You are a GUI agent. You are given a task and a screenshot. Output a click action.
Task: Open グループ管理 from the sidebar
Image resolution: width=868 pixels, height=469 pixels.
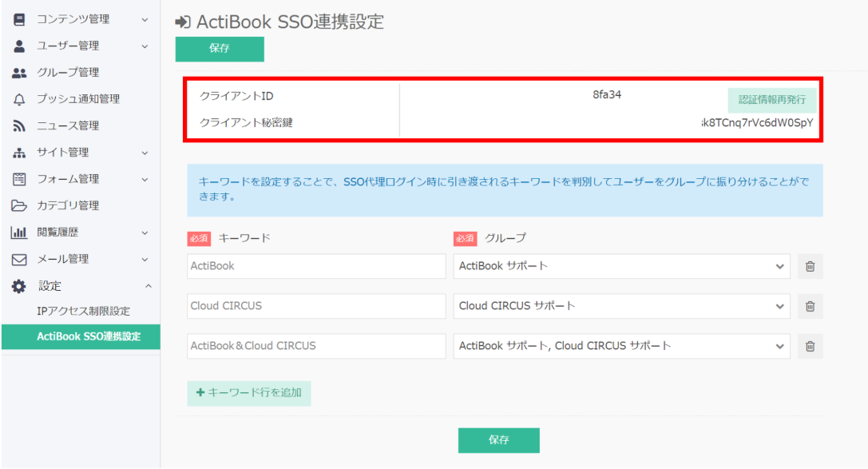click(x=68, y=73)
